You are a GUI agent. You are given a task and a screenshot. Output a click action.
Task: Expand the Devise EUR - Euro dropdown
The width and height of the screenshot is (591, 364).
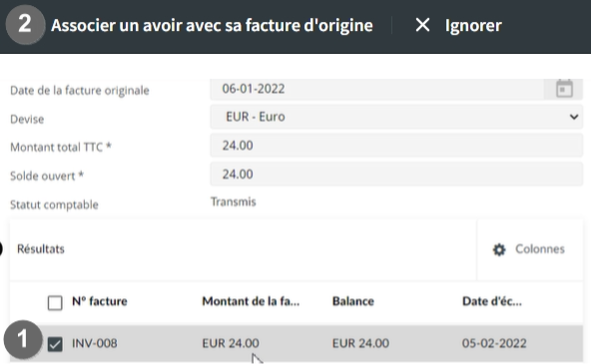(396, 117)
